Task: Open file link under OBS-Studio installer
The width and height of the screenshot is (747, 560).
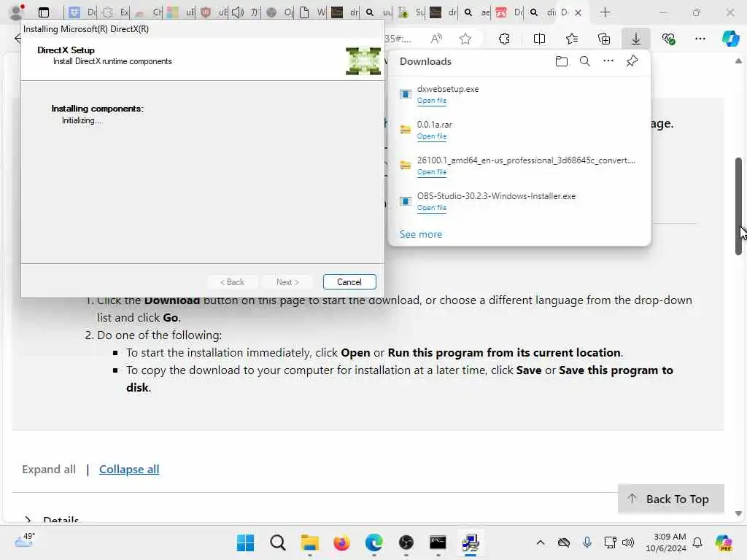Action: 432,208
